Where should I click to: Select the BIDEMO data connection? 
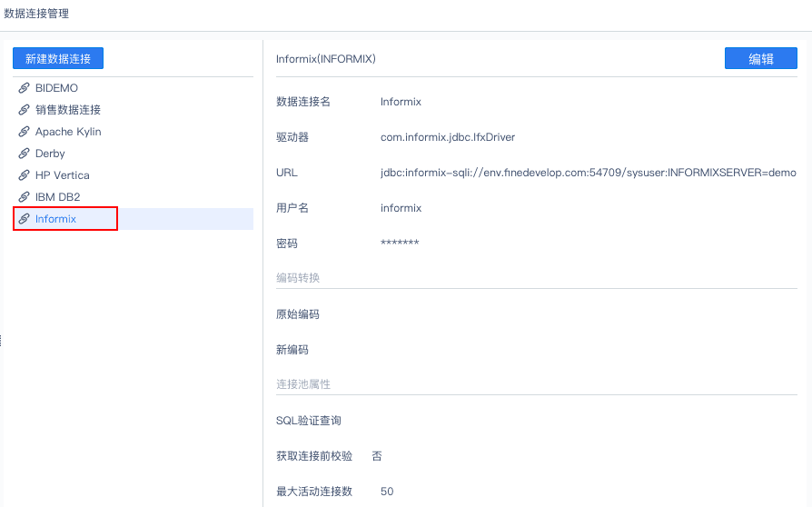pos(56,88)
